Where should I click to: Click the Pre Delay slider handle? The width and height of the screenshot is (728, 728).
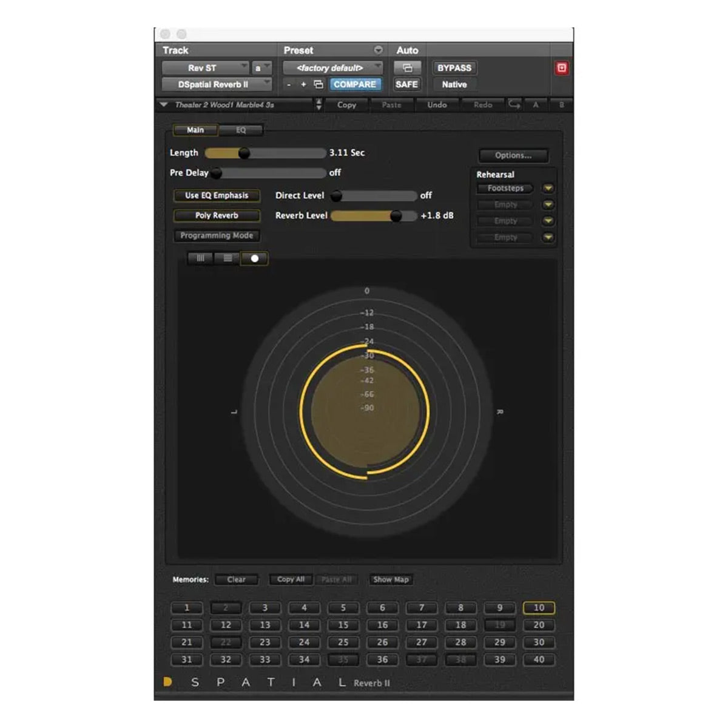[216, 174]
